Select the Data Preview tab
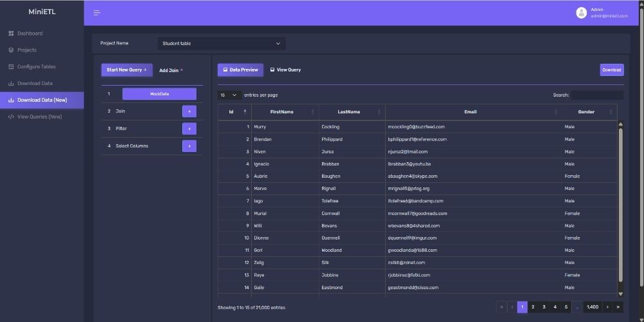Image resolution: width=644 pixels, height=322 pixels. [240, 70]
